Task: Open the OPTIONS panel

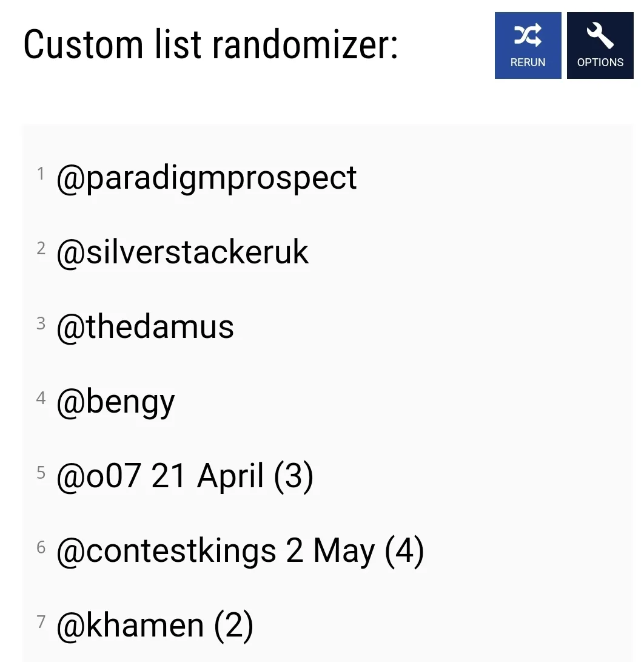Action: tap(600, 46)
